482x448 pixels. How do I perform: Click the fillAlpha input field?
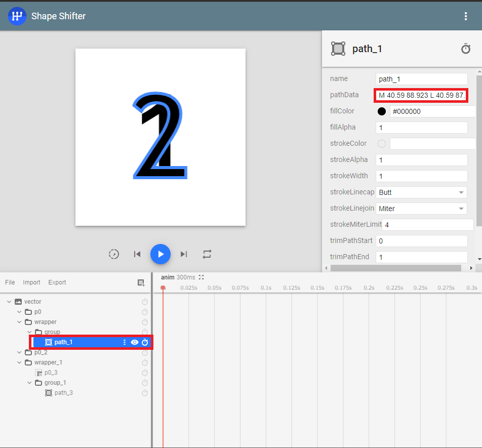coord(421,128)
